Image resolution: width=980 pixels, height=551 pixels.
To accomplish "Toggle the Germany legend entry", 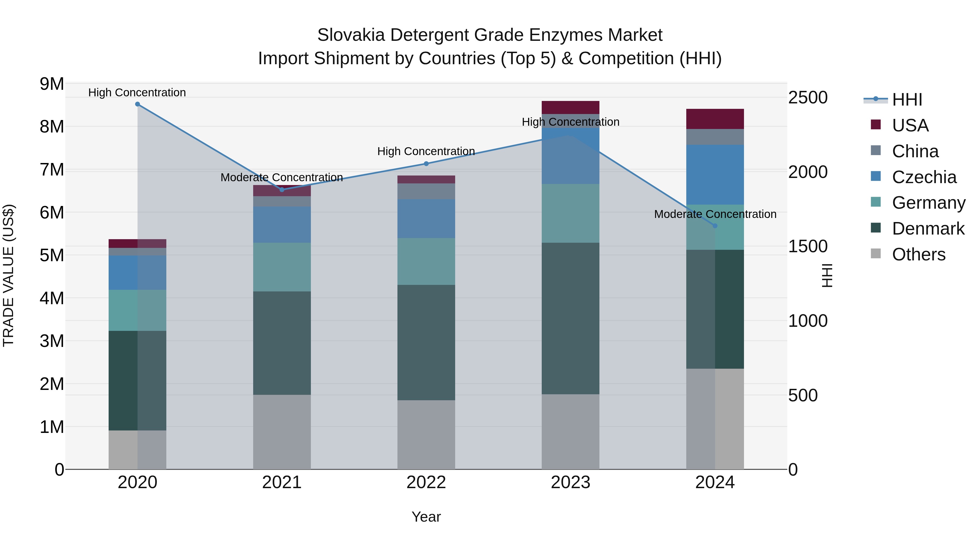I will tap(918, 202).
